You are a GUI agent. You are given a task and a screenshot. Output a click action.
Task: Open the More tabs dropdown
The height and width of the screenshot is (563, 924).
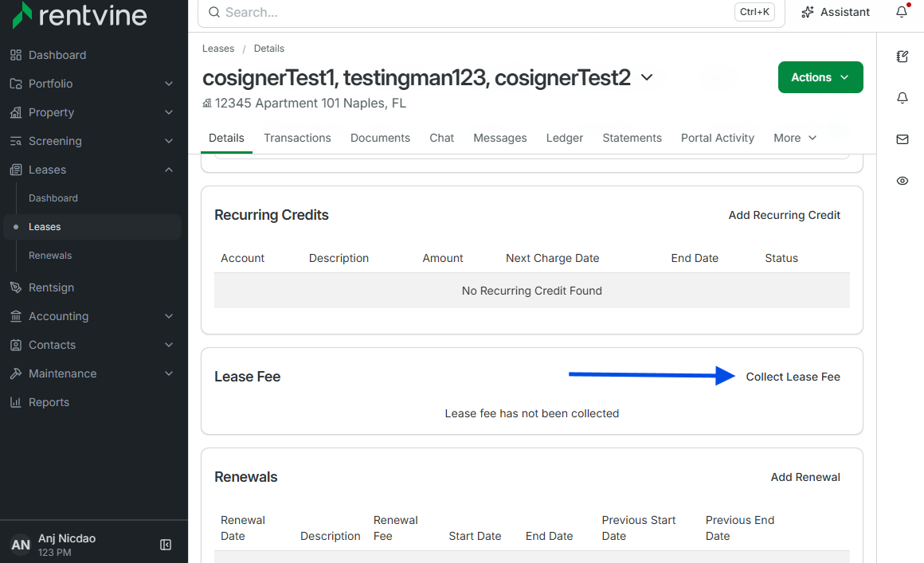(795, 138)
